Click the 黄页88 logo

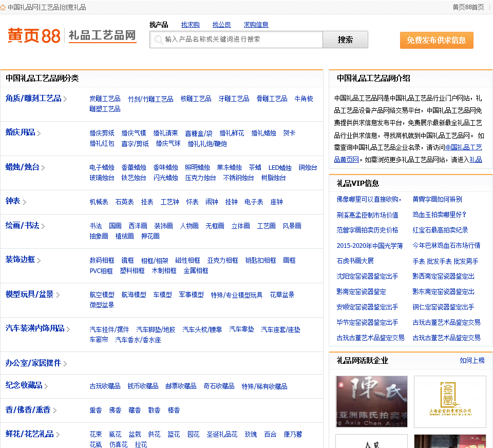pos(34,35)
